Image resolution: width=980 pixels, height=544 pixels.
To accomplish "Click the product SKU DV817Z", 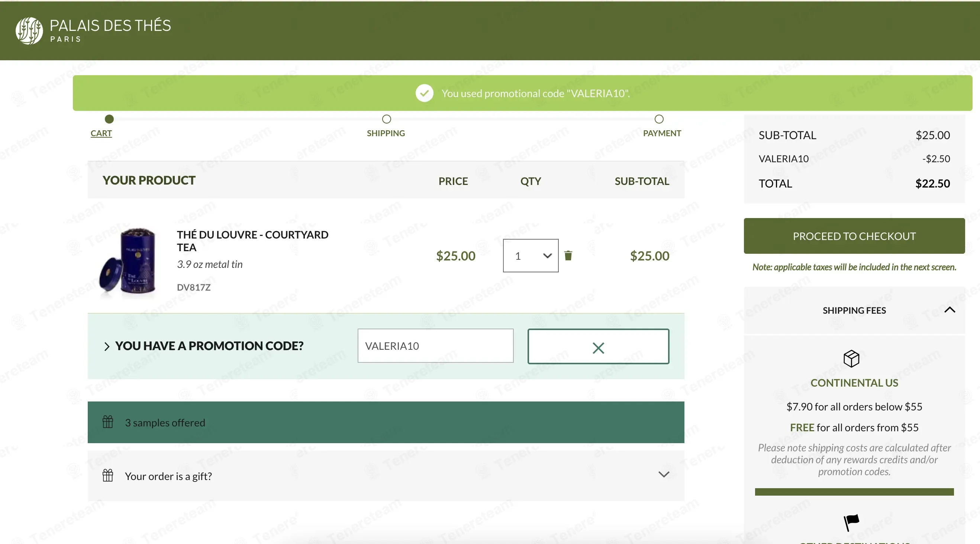I will 194,287.
